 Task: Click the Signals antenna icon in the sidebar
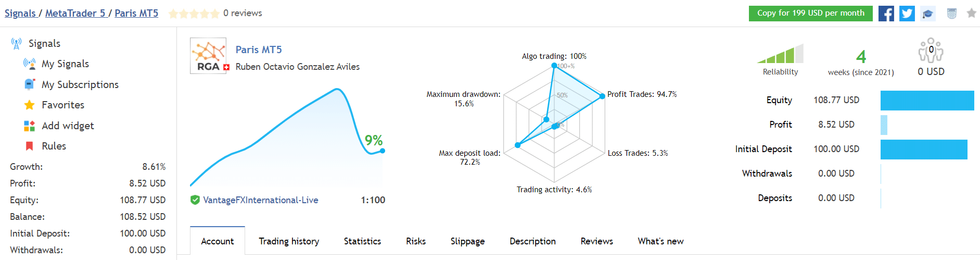[16, 43]
